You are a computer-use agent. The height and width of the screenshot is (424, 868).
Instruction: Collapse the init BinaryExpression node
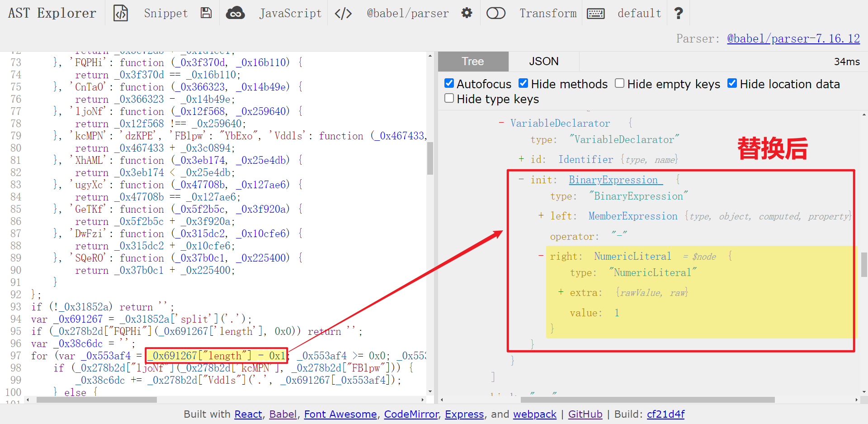pos(521,180)
